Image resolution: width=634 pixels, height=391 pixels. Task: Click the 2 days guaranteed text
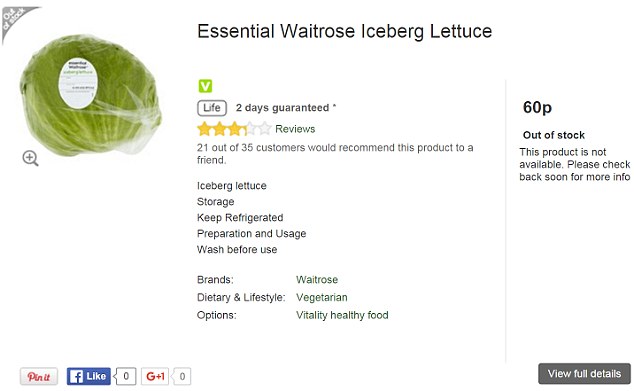pos(286,108)
